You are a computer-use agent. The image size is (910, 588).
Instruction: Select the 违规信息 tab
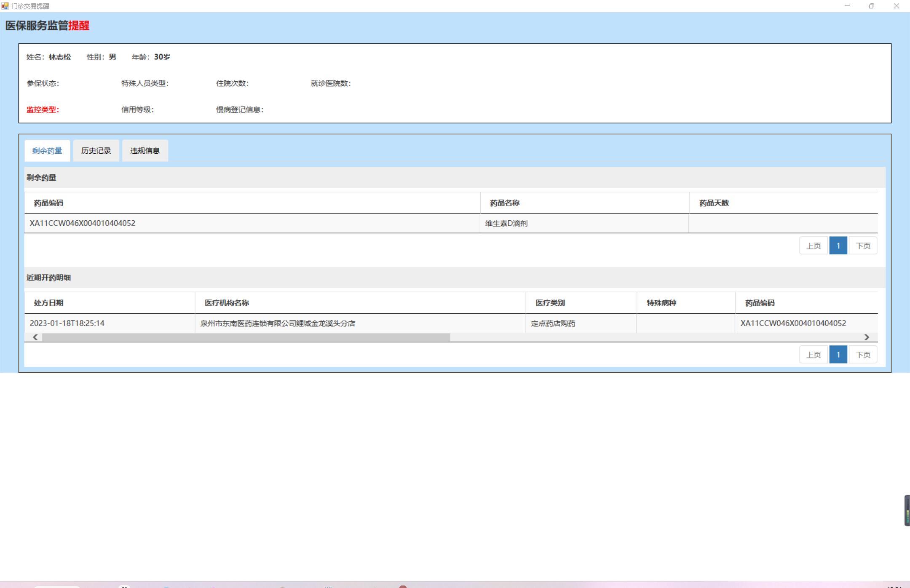pyautogui.click(x=145, y=151)
